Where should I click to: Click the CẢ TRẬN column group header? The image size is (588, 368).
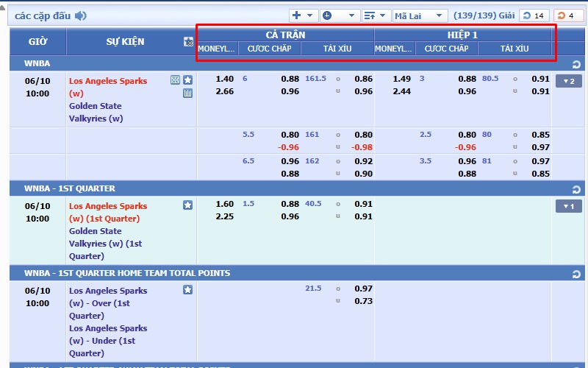coord(285,35)
